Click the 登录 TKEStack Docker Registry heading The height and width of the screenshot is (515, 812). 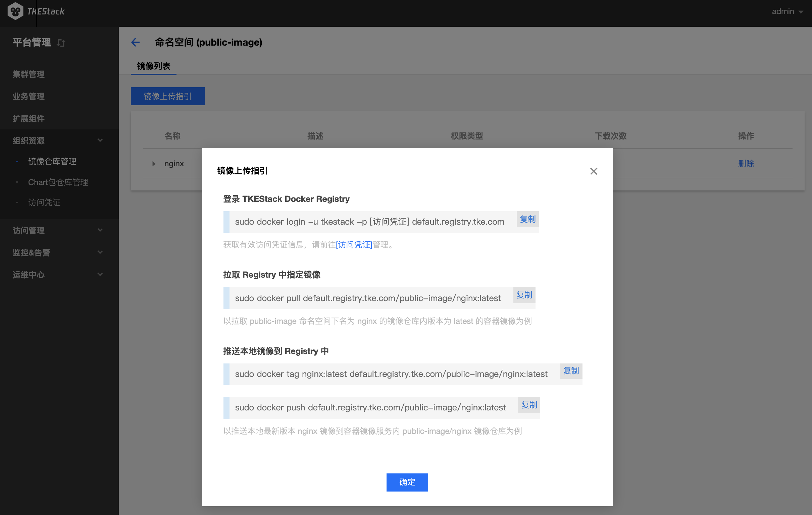(x=286, y=199)
